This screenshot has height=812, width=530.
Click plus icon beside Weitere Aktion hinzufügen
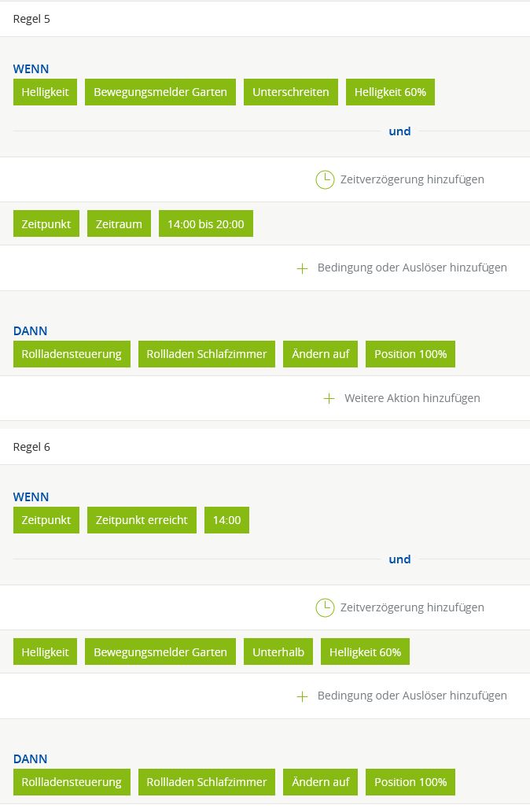point(329,398)
